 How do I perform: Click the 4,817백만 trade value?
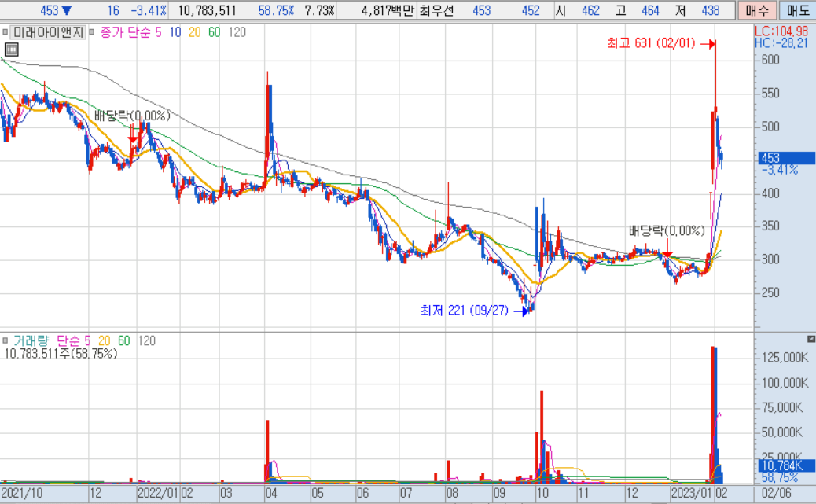coord(388,10)
